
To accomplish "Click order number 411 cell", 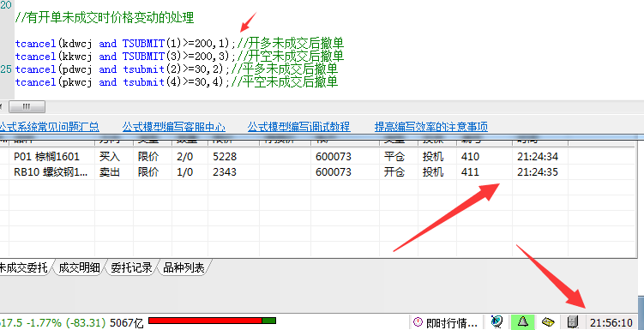I will tap(485, 171).
